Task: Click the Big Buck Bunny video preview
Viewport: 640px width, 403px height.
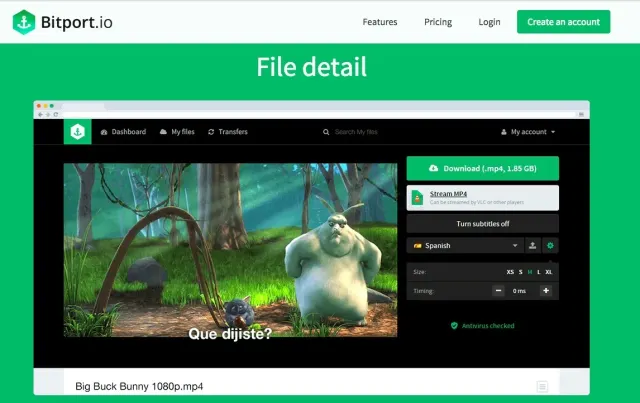Action: pyautogui.click(x=230, y=250)
